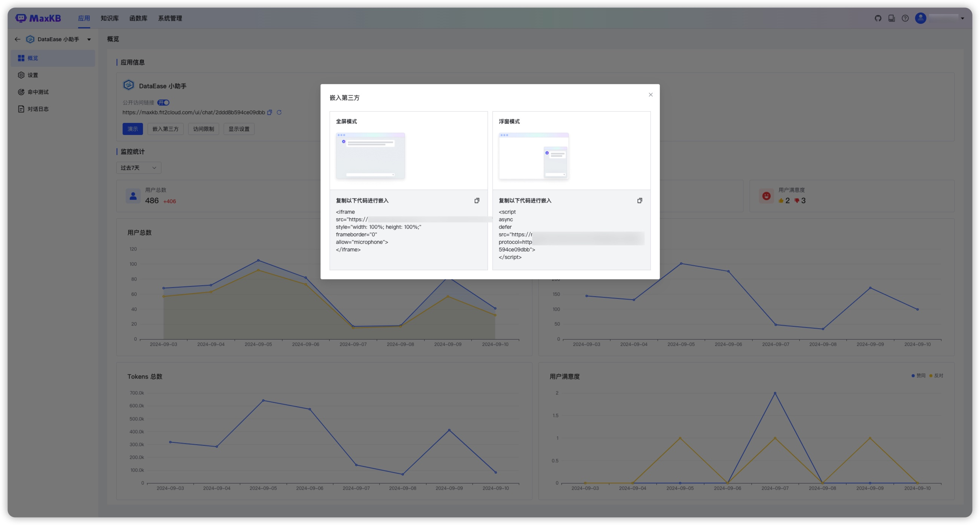This screenshot has width=980, height=525.
Task: Copy the iframe full-screen embed code
Action: (x=477, y=201)
